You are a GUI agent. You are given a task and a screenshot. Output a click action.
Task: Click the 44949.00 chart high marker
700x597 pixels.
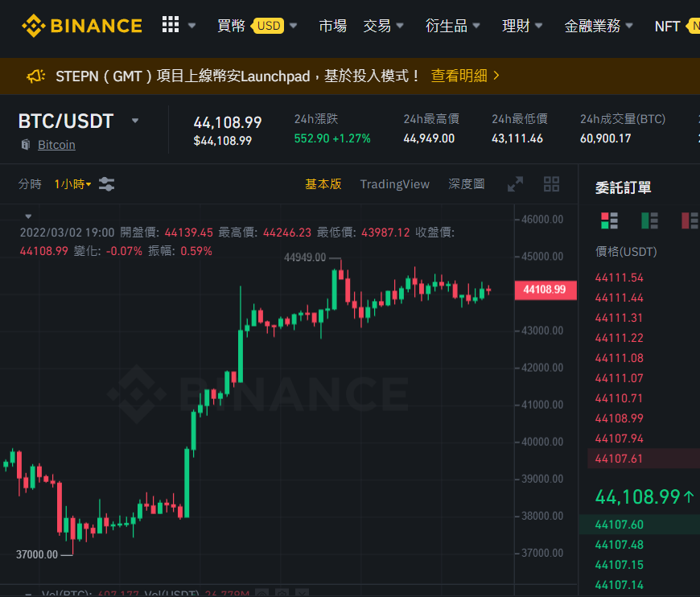[x=305, y=257]
